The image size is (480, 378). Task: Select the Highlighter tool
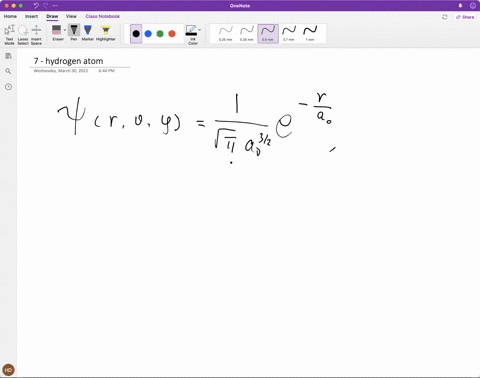[x=106, y=33]
